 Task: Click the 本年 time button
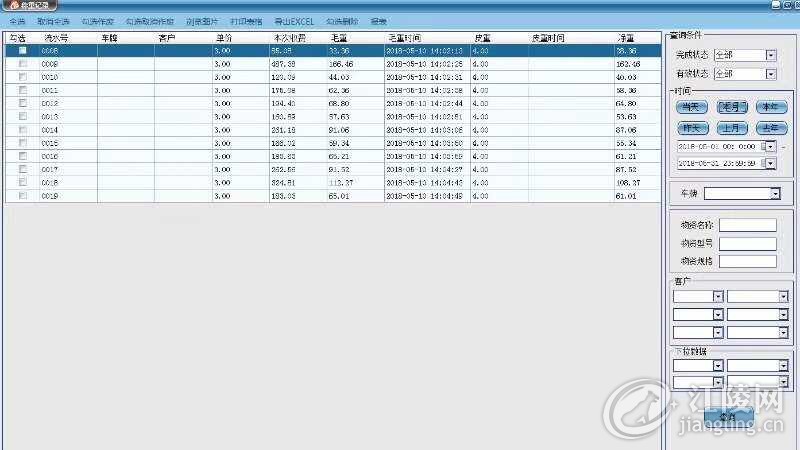tap(771, 107)
